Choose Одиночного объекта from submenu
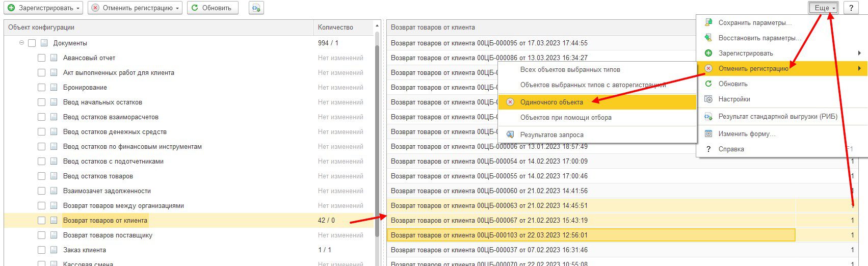868x266 pixels. 551,102
